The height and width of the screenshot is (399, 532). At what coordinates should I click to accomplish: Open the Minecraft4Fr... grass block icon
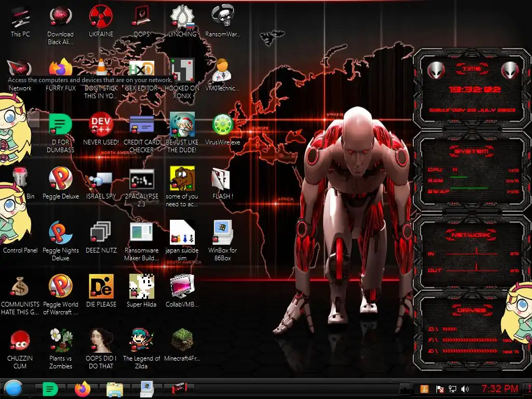(182, 345)
